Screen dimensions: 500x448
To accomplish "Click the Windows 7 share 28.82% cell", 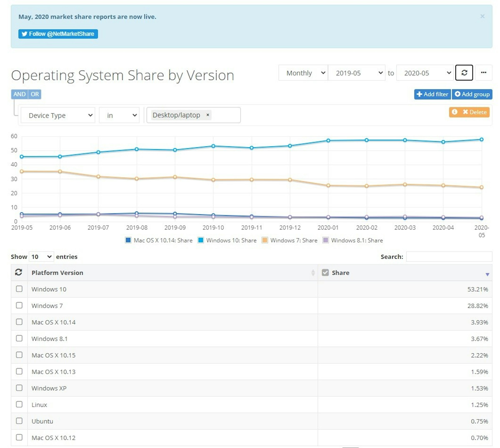I will (405, 305).
